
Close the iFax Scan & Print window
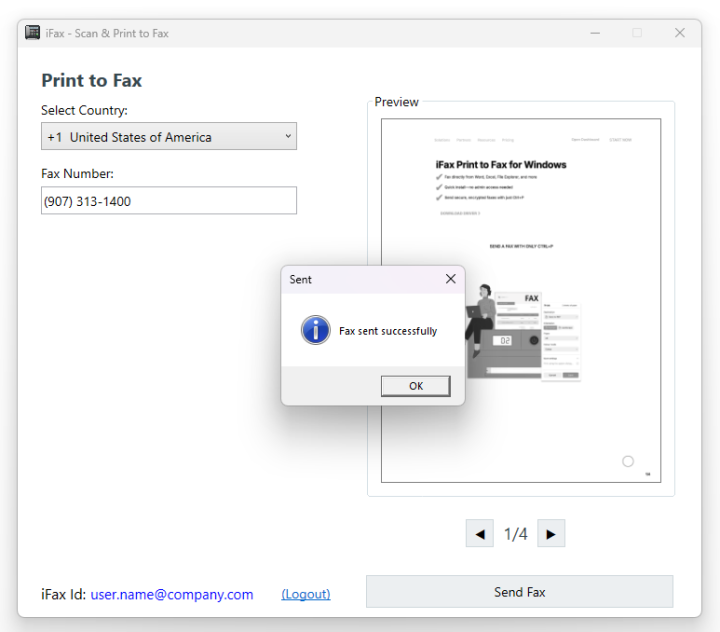(680, 33)
